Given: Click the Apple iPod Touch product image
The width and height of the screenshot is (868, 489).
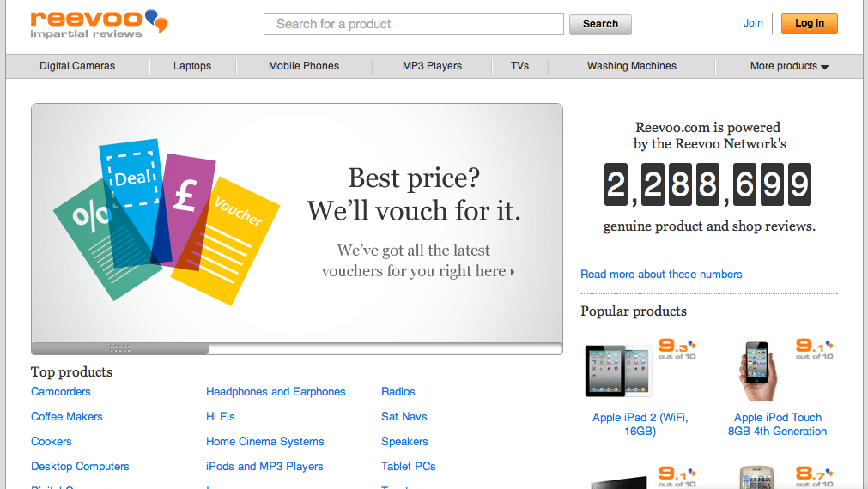Looking at the screenshot, I should [x=756, y=371].
